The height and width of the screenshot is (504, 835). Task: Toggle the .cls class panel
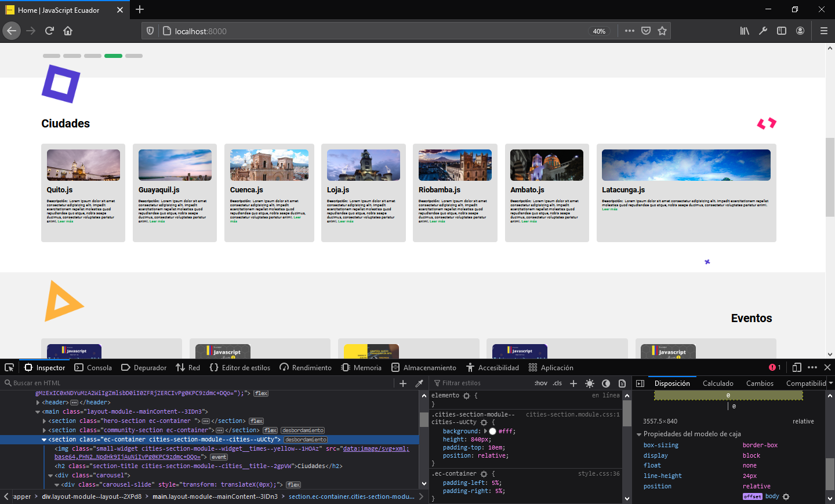pyautogui.click(x=557, y=383)
